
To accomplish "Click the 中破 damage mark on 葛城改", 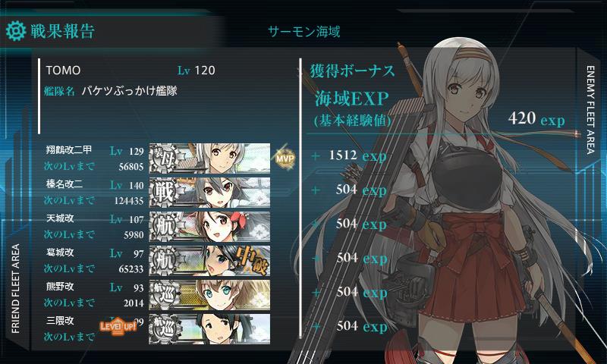I will coord(252,259).
